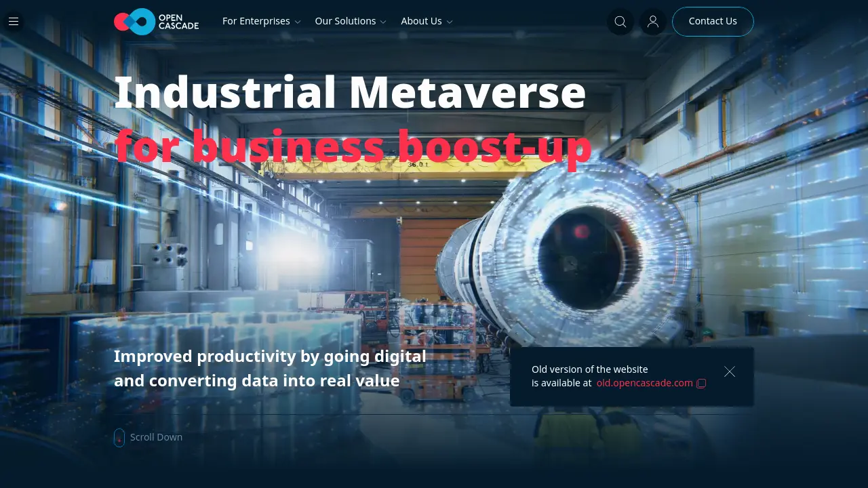868x488 pixels.
Task: Open the user account icon
Action: pos(653,22)
